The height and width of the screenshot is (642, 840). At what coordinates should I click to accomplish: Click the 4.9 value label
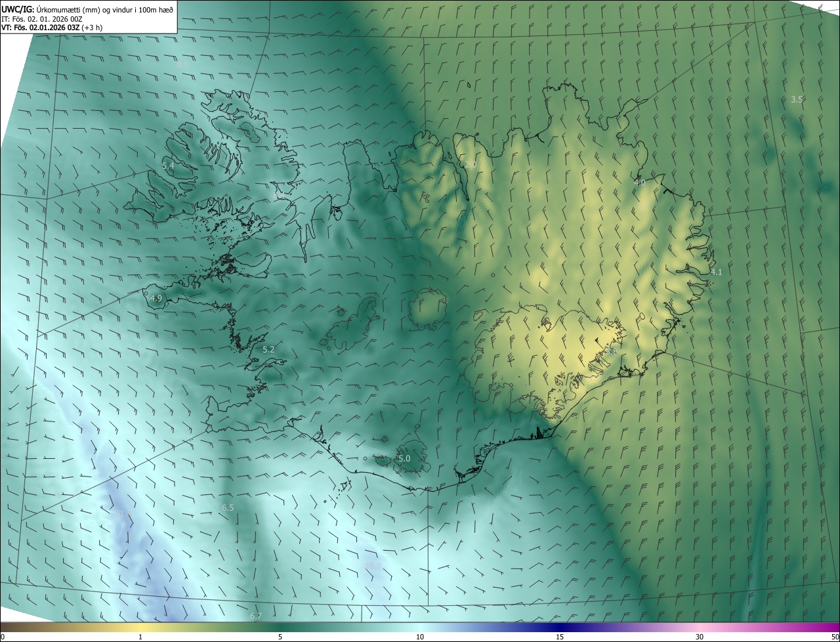click(156, 298)
